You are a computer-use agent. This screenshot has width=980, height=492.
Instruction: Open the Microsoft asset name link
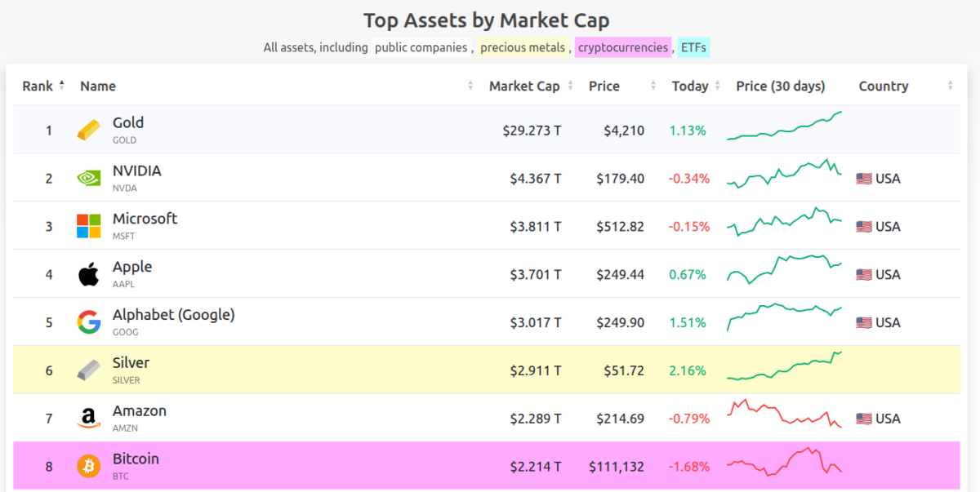tap(145, 219)
